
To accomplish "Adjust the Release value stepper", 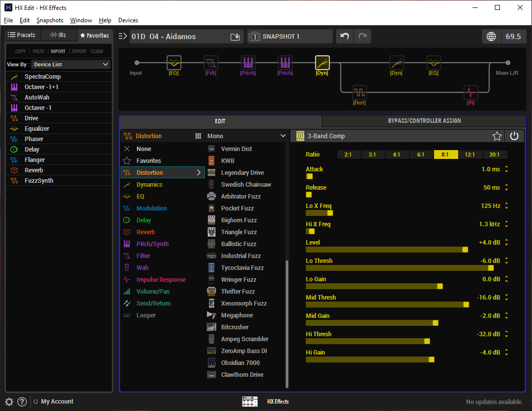I will point(507,187).
